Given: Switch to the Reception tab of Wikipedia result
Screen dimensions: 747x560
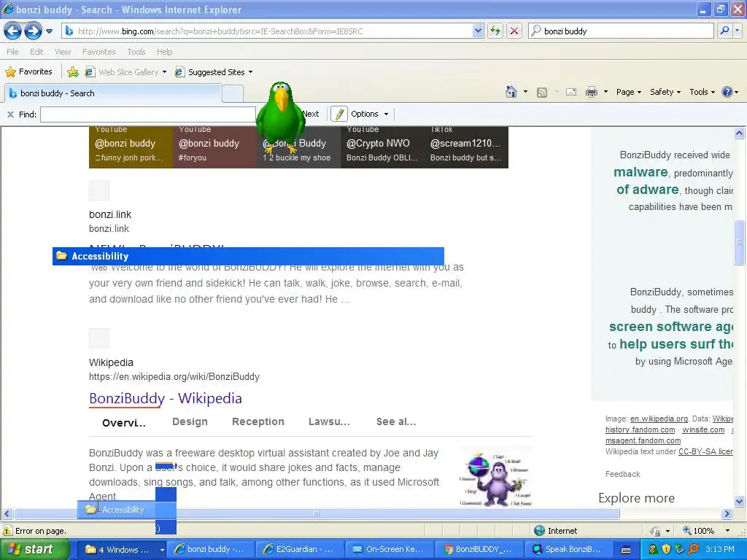Looking at the screenshot, I should pyautogui.click(x=258, y=421).
